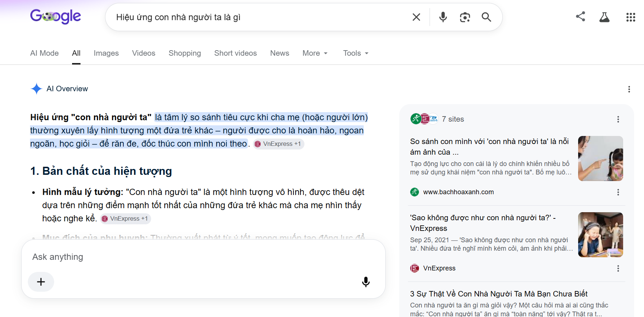The height and width of the screenshot is (317, 644).
Task: Click the share icon at top right
Action: point(580,16)
